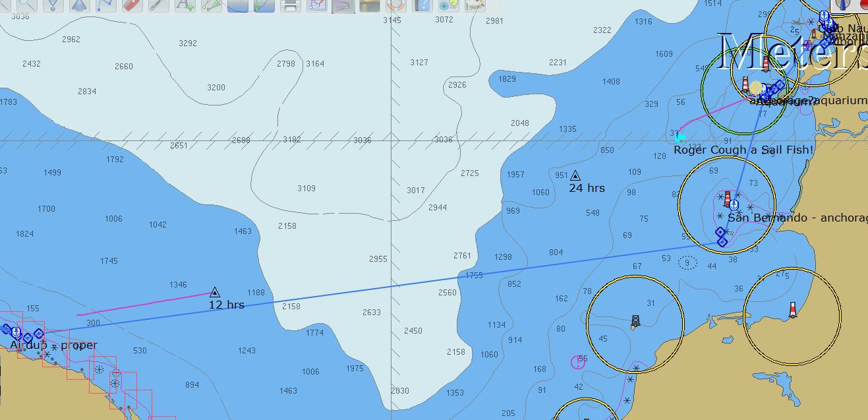
Task: Click the oil platform symbol in yellow circle
Action: click(x=635, y=322)
